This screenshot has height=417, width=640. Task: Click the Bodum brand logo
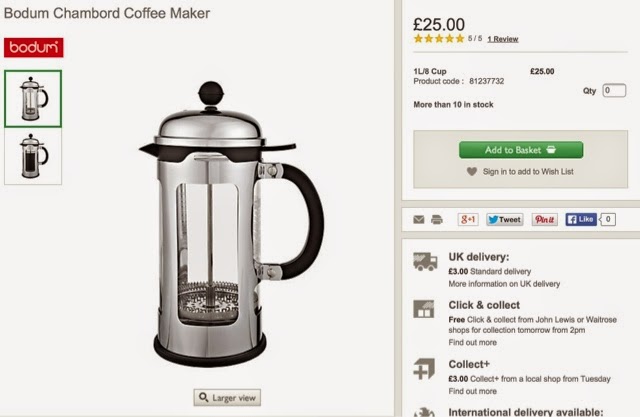(33, 48)
